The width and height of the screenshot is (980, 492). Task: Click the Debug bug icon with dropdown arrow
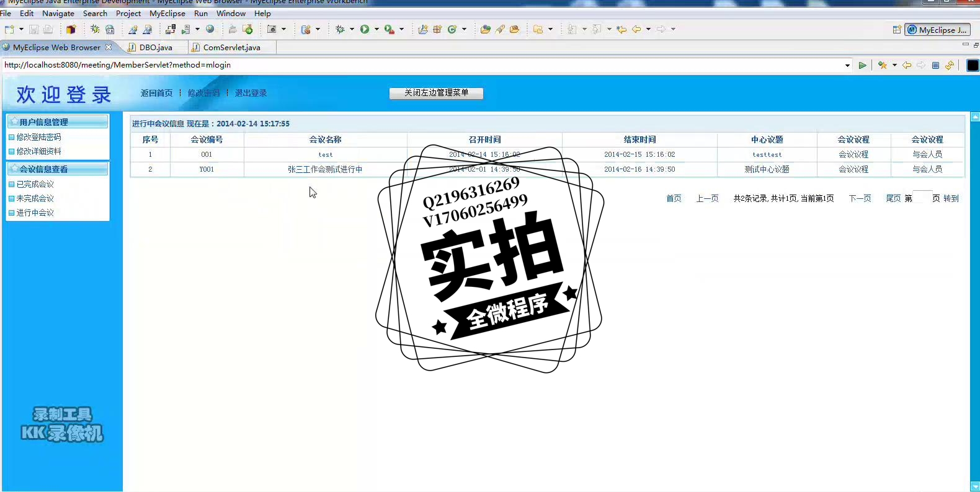(x=340, y=29)
